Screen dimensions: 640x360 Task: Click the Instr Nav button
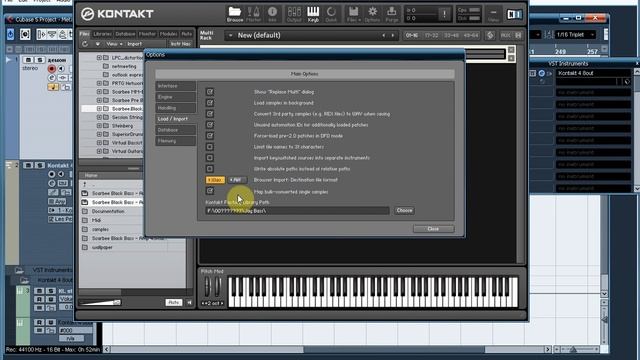[180, 44]
